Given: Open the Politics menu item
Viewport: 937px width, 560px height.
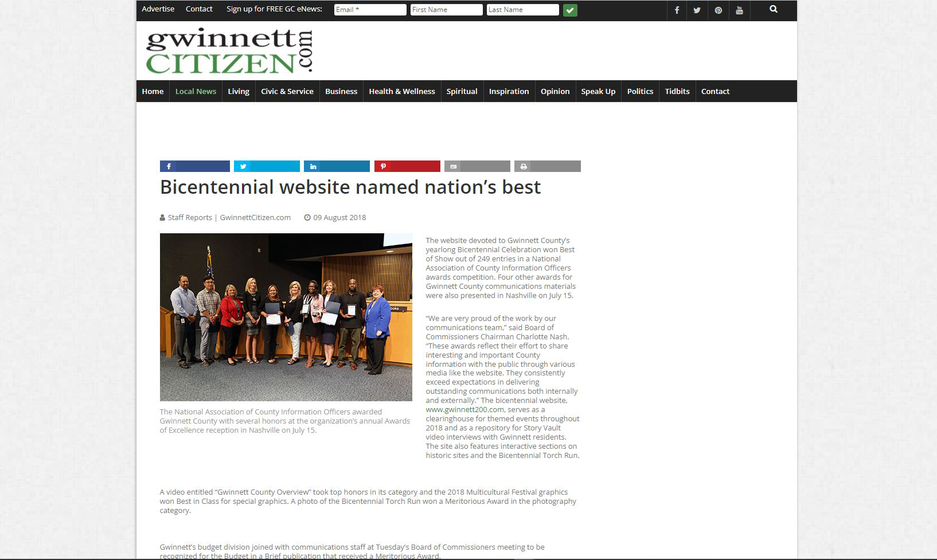Looking at the screenshot, I should (640, 91).
